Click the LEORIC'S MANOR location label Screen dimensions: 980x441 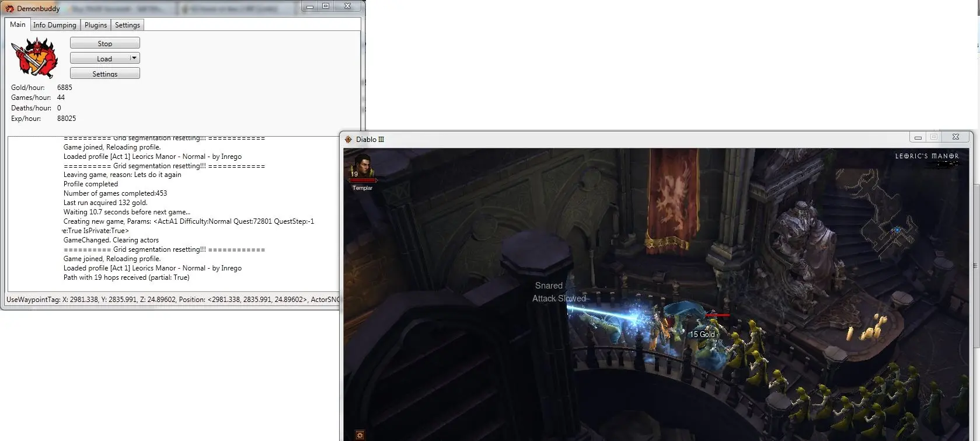[927, 156]
